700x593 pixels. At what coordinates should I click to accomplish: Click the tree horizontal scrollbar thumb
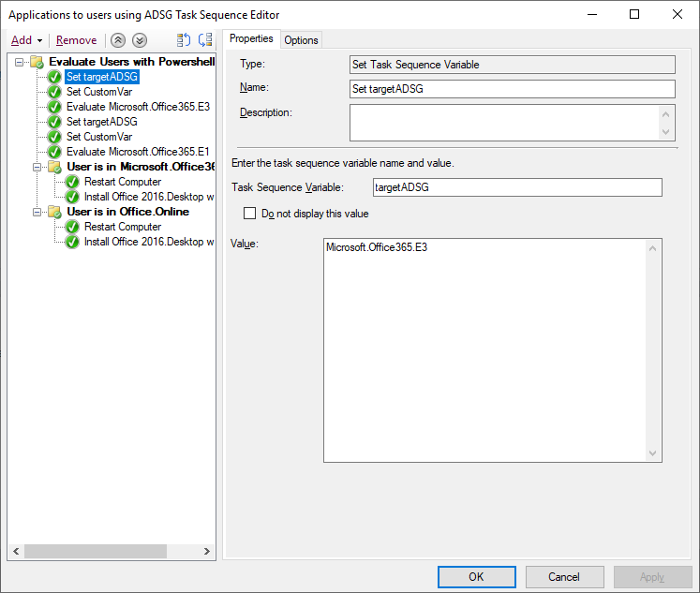click(x=96, y=551)
